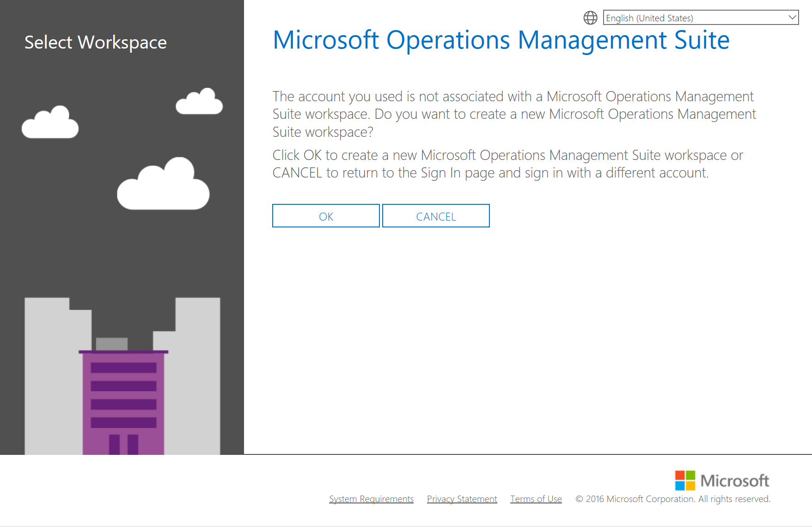Follow the Terms of Use link

[x=536, y=499]
